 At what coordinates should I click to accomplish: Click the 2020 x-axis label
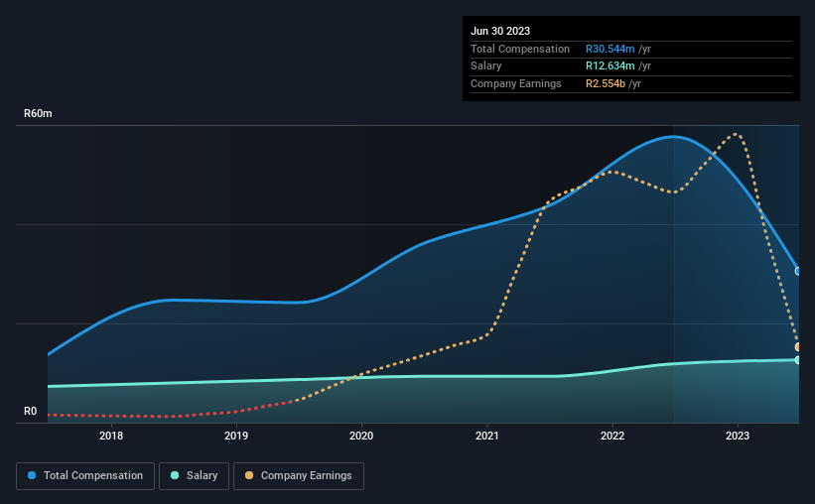361,436
